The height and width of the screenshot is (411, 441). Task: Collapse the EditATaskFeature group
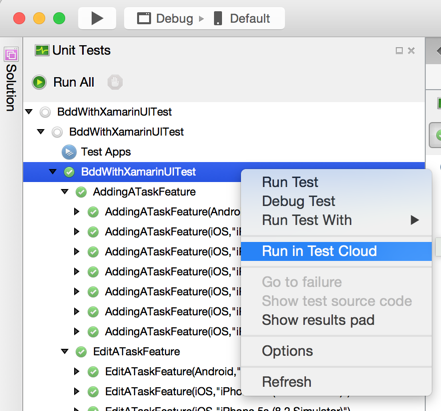[x=65, y=351]
